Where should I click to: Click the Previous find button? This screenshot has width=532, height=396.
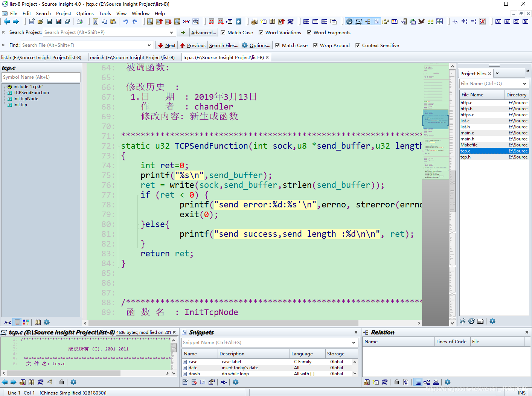193,46
